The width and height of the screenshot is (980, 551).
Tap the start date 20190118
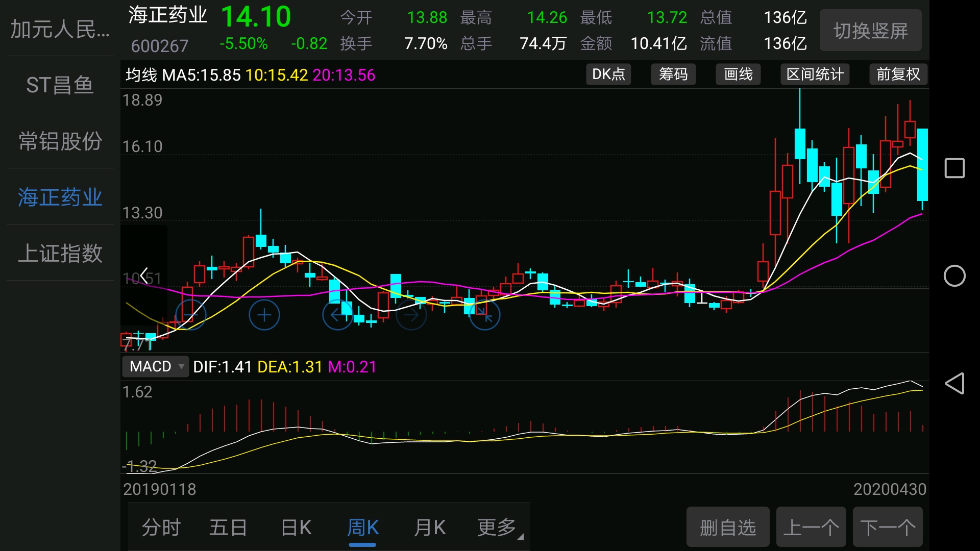[159, 489]
